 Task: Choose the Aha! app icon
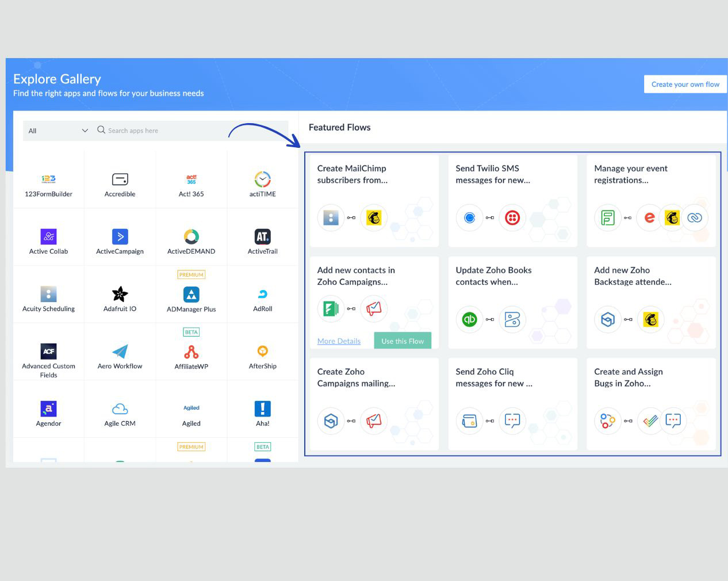coord(262,409)
